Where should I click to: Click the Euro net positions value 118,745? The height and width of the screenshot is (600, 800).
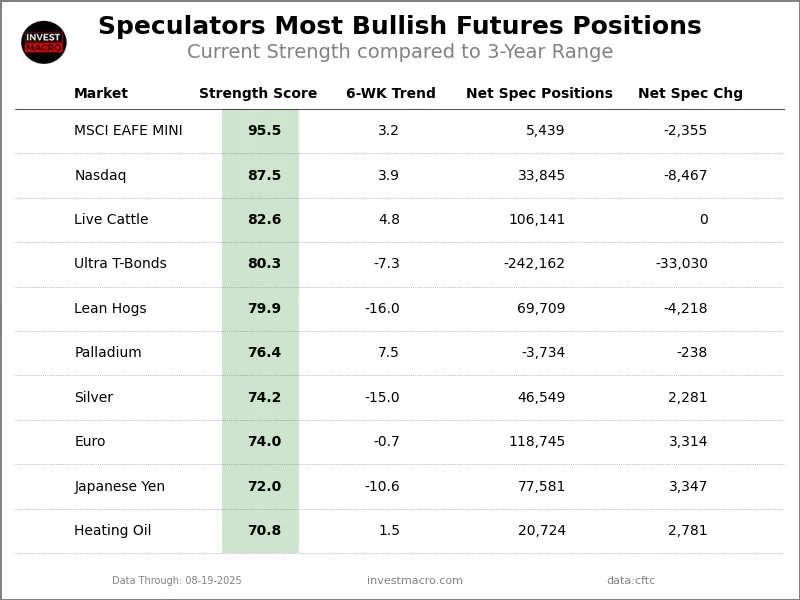click(537, 442)
